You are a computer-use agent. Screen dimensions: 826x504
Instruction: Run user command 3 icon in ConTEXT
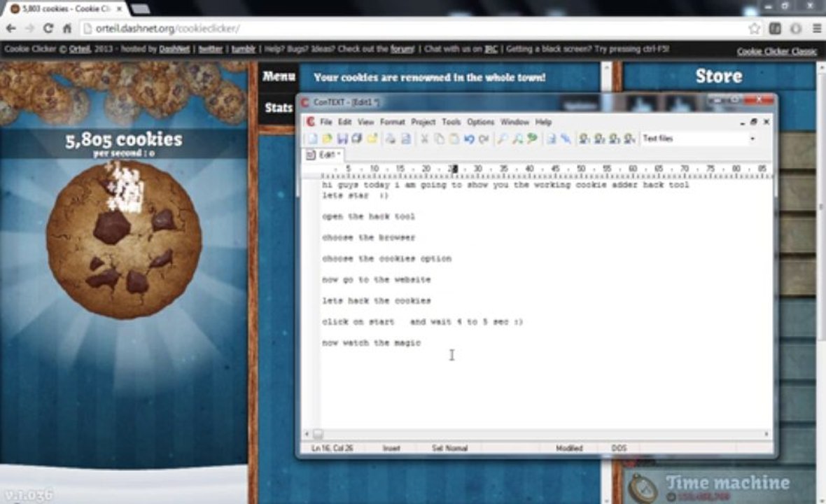614,139
